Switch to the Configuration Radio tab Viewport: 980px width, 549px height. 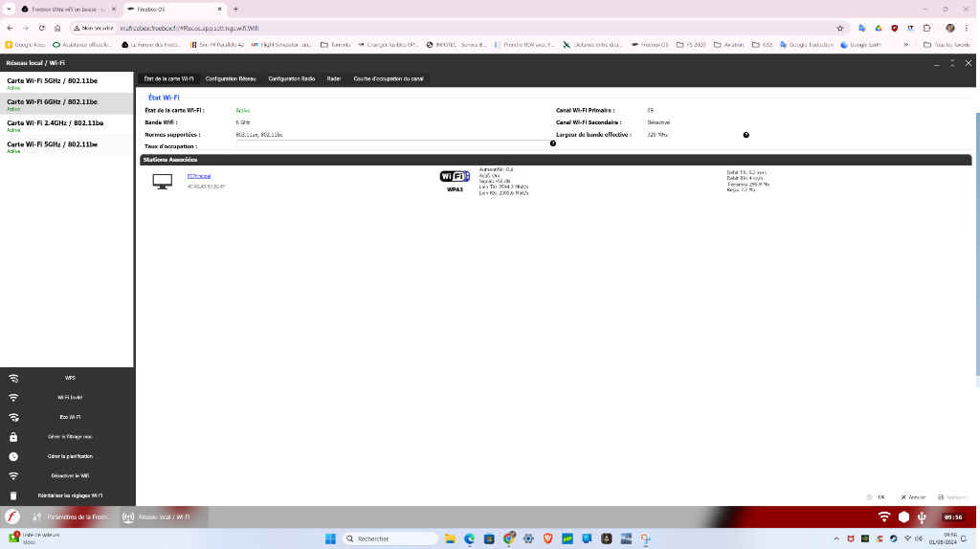click(292, 78)
